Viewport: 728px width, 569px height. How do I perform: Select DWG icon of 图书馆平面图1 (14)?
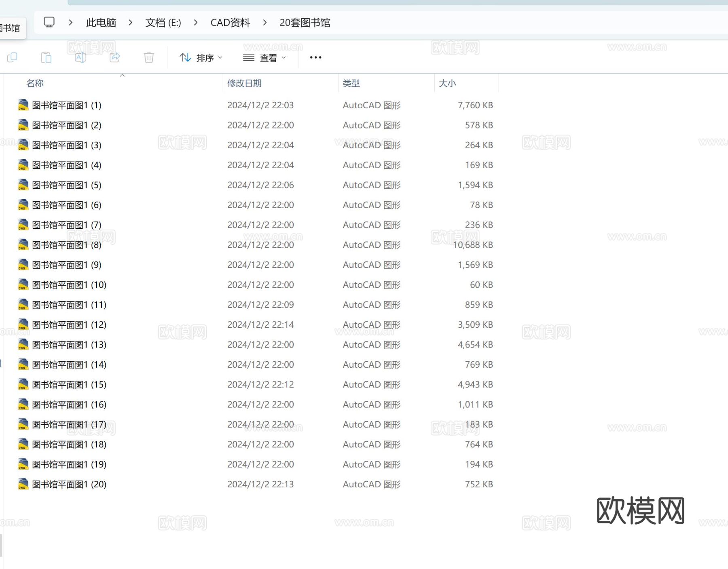coord(23,365)
